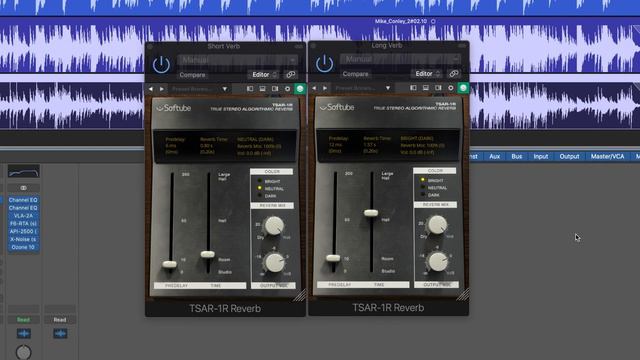Open the white Read automation mode dropdown
Screen dimensions: 640x360
pos(60,320)
